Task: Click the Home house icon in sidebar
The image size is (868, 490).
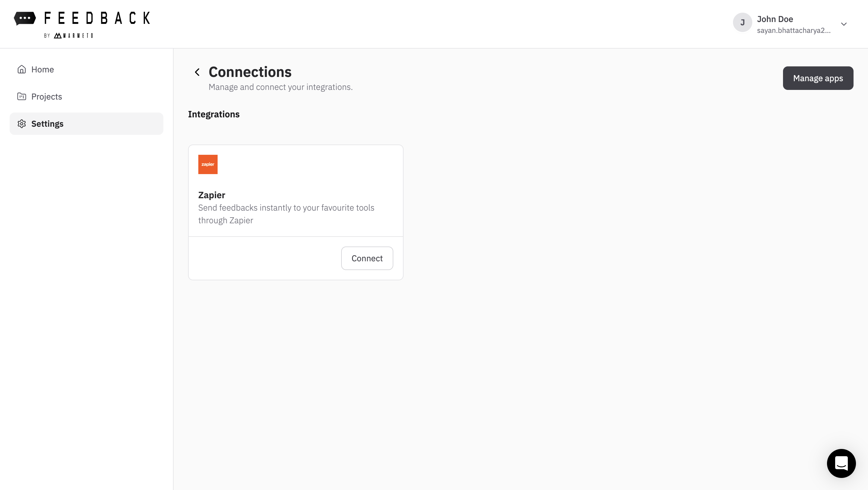Action: (x=22, y=69)
